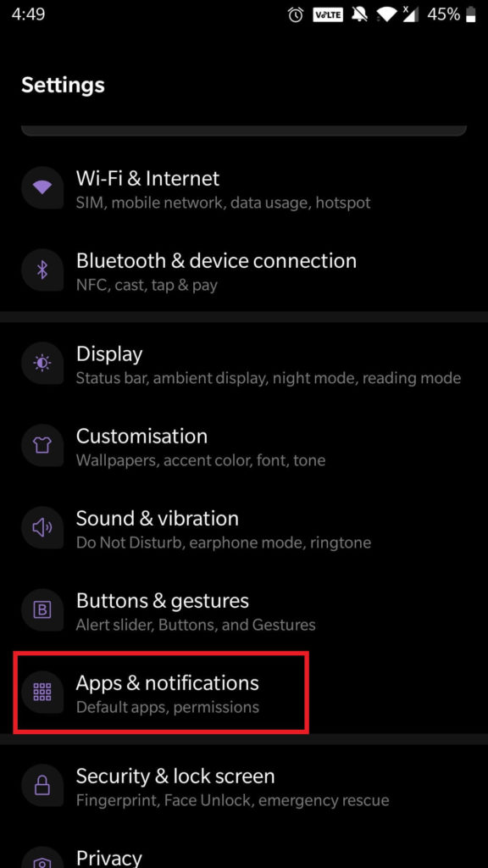The height and width of the screenshot is (868, 488).
Task: Open Wi-Fi & Internet settings
Action: (244, 188)
